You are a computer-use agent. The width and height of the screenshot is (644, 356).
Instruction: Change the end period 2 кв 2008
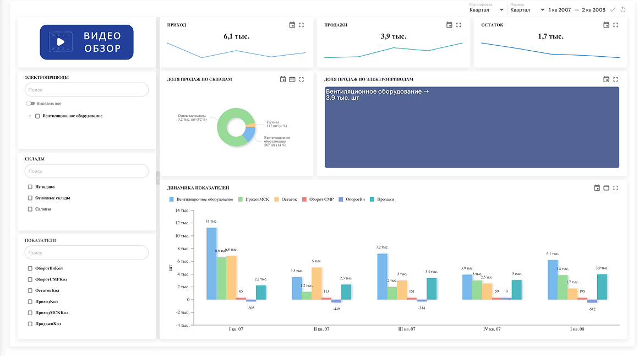point(593,10)
